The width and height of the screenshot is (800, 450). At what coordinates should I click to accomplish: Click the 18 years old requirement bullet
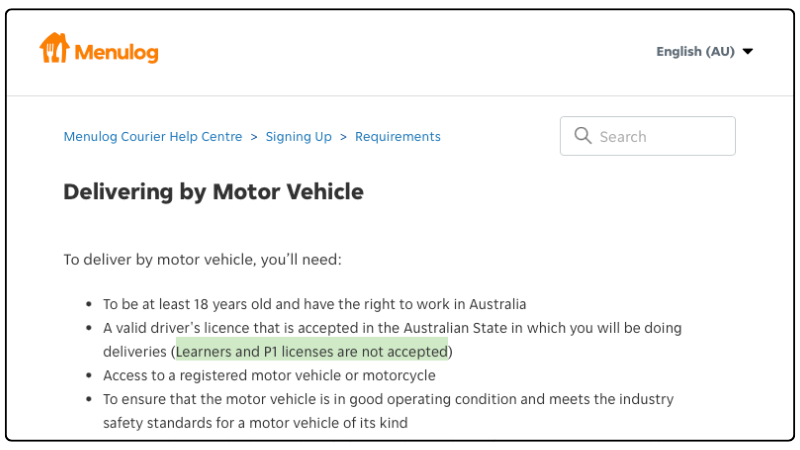pyautogui.click(x=314, y=304)
